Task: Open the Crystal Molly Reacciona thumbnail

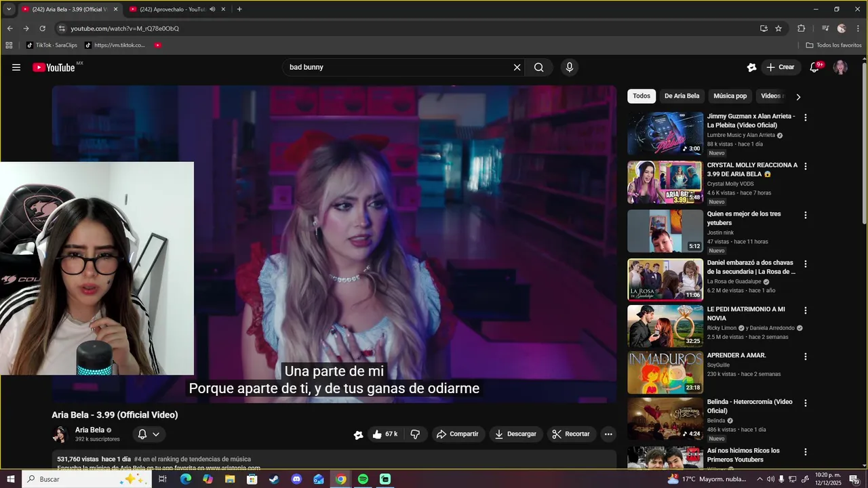Action: point(665,182)
